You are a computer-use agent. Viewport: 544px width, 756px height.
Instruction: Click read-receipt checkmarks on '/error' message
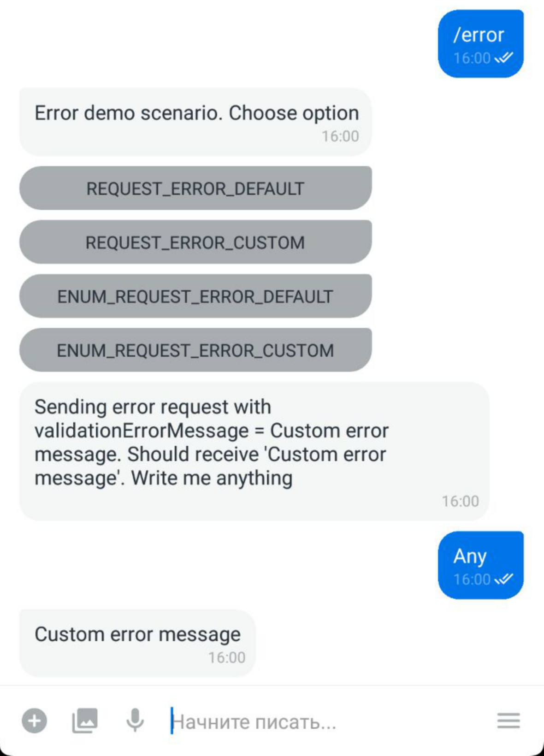click(504, 58)
